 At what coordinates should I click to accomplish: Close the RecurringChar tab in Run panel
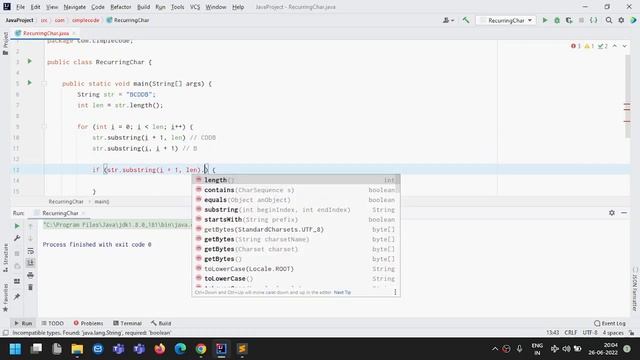pyautogui.click(x=83, y=213)
